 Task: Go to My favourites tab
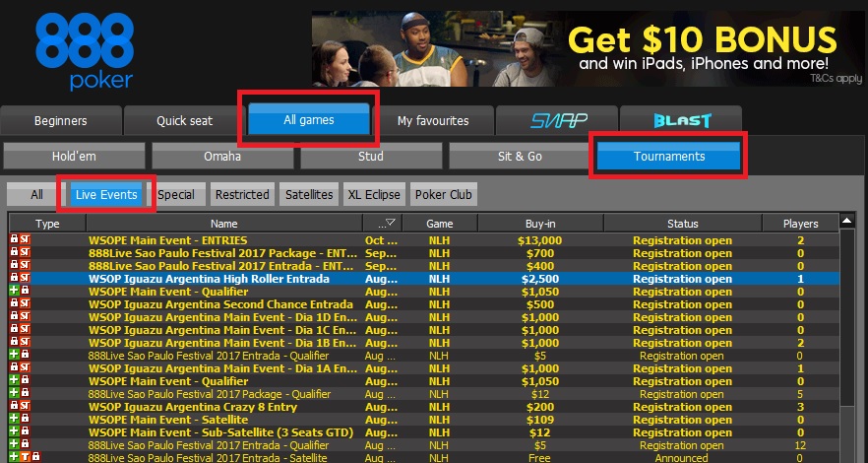(x=433, y=121)
